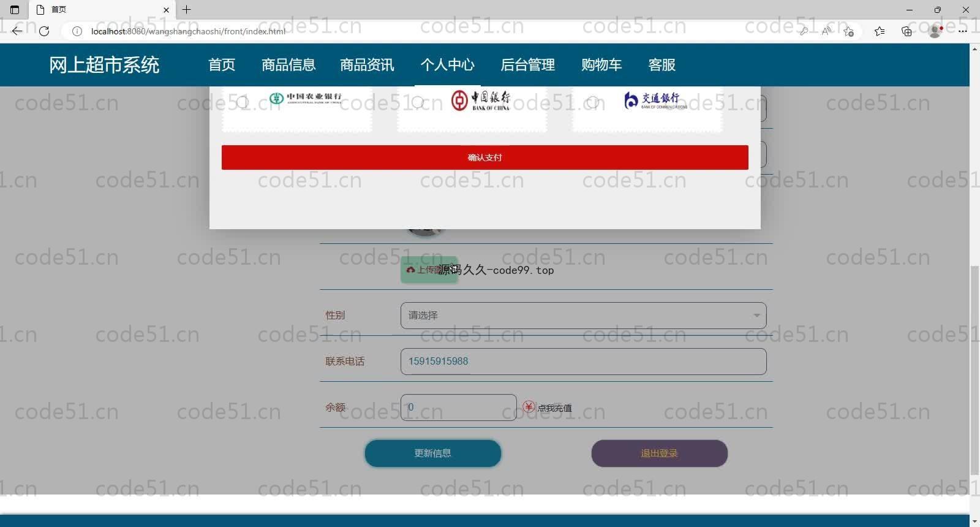Open the collections icon
Image resolution: width=980 pixels, height=527 pixels.
907,31
